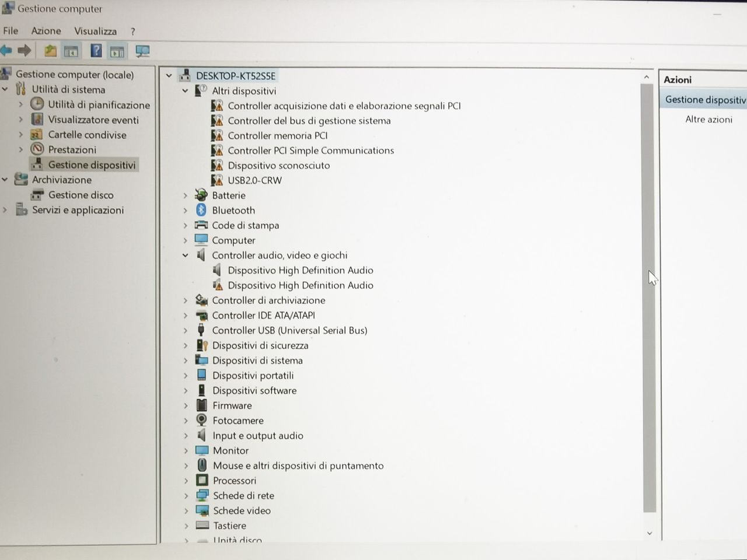The image size is (747, 560).
Task: Select Dispositivi portatili
Action: (253, 375)
